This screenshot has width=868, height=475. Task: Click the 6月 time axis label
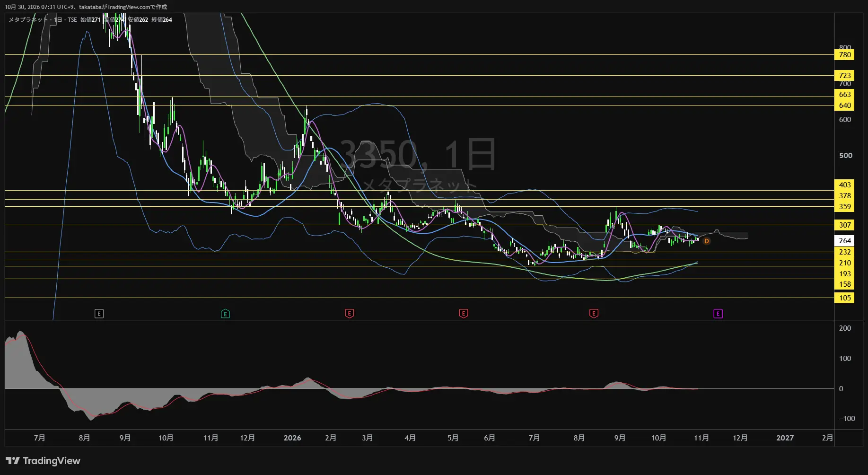click(x=490, y=438)
